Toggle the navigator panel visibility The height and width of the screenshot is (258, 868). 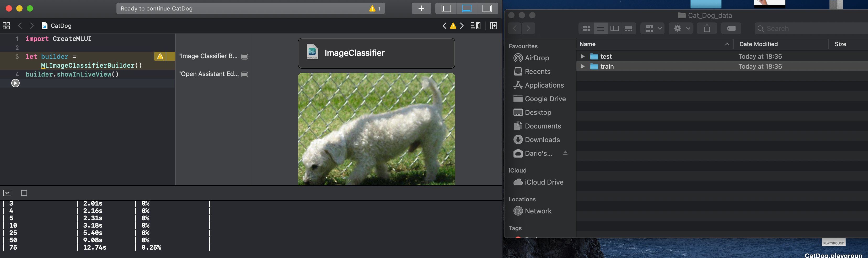coord(446,8)
